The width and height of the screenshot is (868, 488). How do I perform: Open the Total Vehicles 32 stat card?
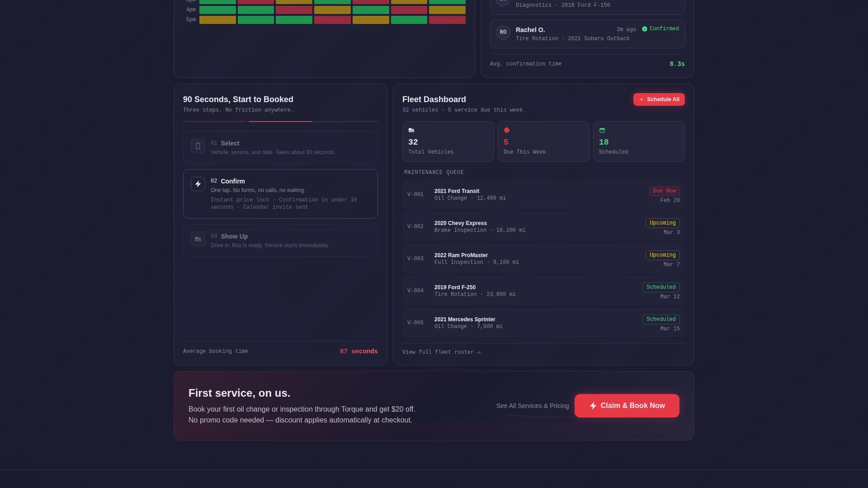click(448, 141)
